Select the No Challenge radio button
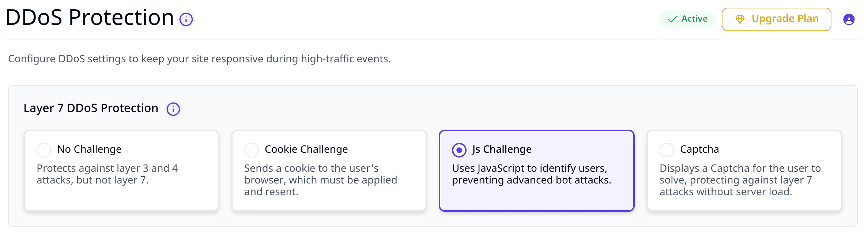868x241 pixels. coord(44,150)
